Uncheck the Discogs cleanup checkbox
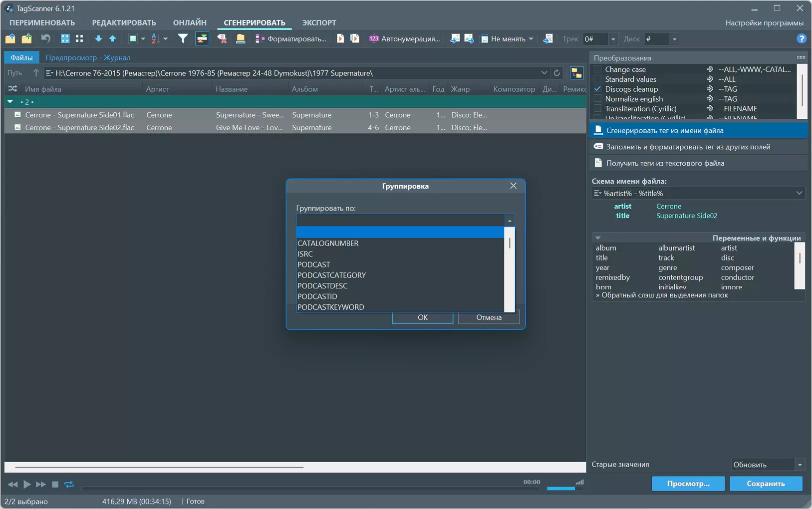The image size is (812, 509). coord(597,89)
